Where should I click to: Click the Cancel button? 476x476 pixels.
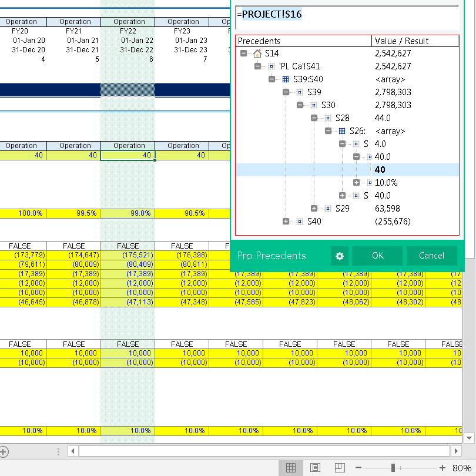432,256
